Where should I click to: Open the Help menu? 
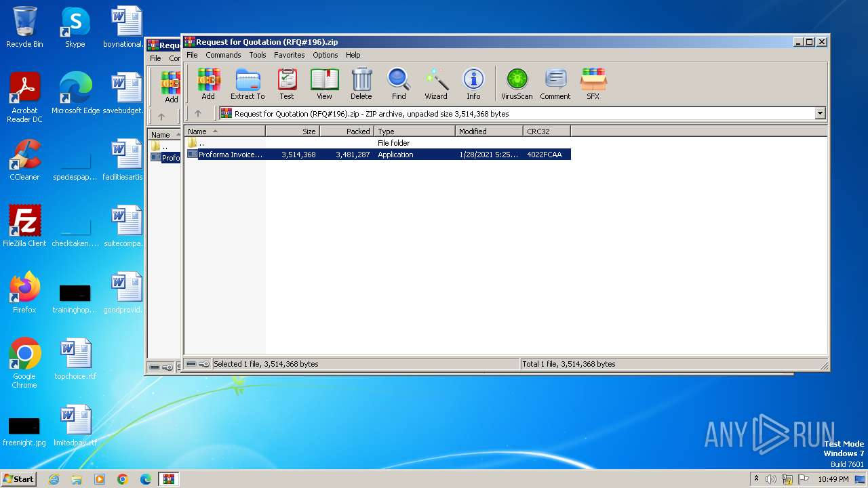point(353,55)
